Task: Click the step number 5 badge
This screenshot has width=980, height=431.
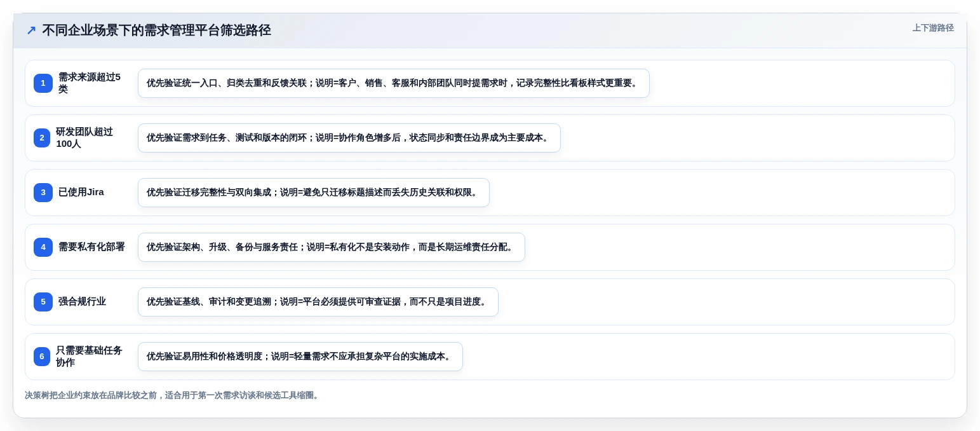Action: click(43, 302)
